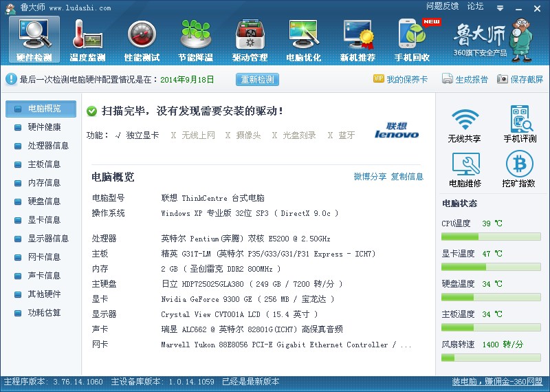Select 电脑概览 in sidebar

coord(41,109)
